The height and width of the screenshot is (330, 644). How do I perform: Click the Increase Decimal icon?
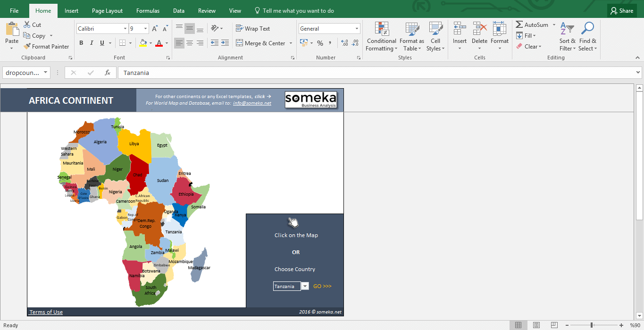click(344, 43)
